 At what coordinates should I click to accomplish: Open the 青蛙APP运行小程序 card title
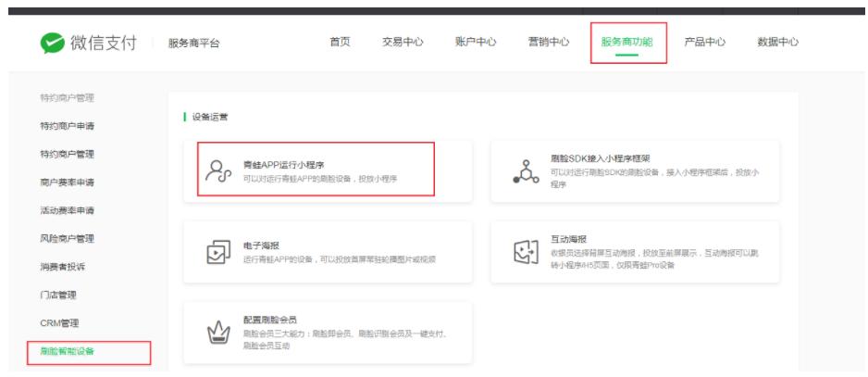[x=283, y=165]
